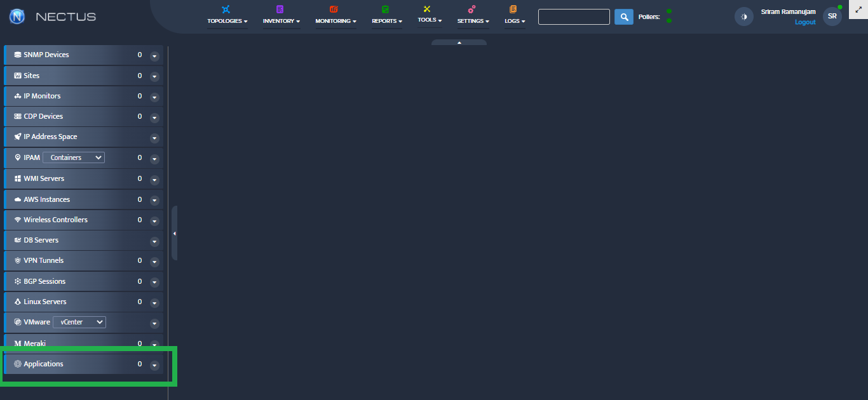Viewport: 868px width, 400px height.
Task: Open the TOOLS menu
Action: tap(430, 20)
